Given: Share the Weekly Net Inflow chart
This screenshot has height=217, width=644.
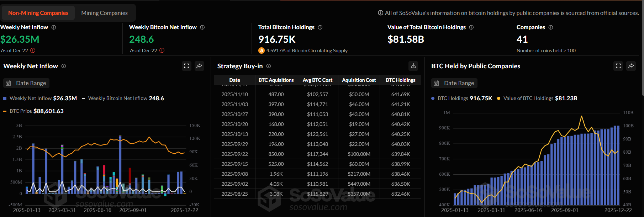Looking at the screenshot, I should tap(199, 66).
